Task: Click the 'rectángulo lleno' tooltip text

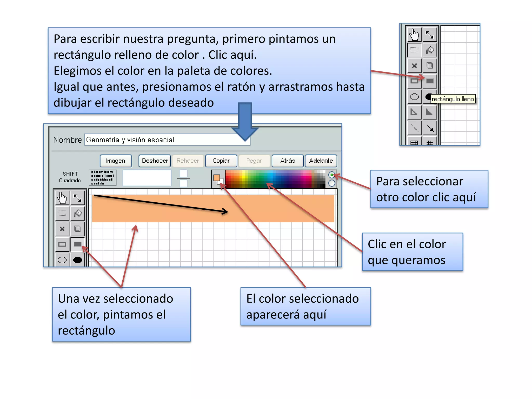Action: pos(453,99)
